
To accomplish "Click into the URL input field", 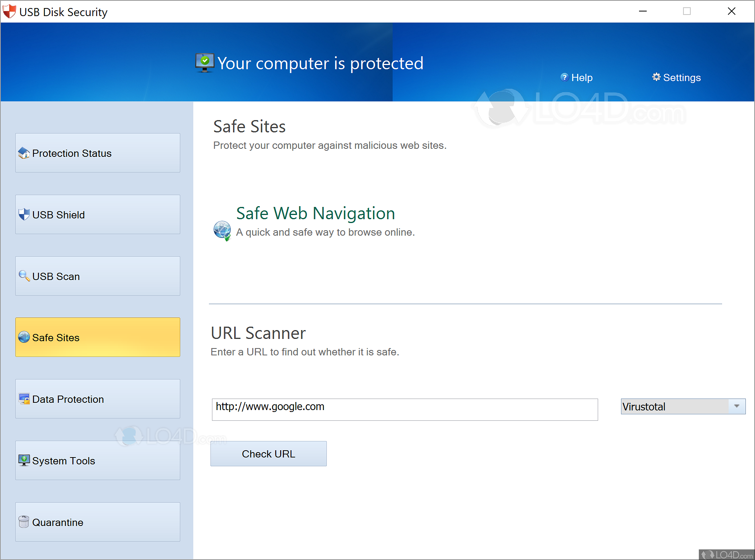I will [x=404, y=409].
